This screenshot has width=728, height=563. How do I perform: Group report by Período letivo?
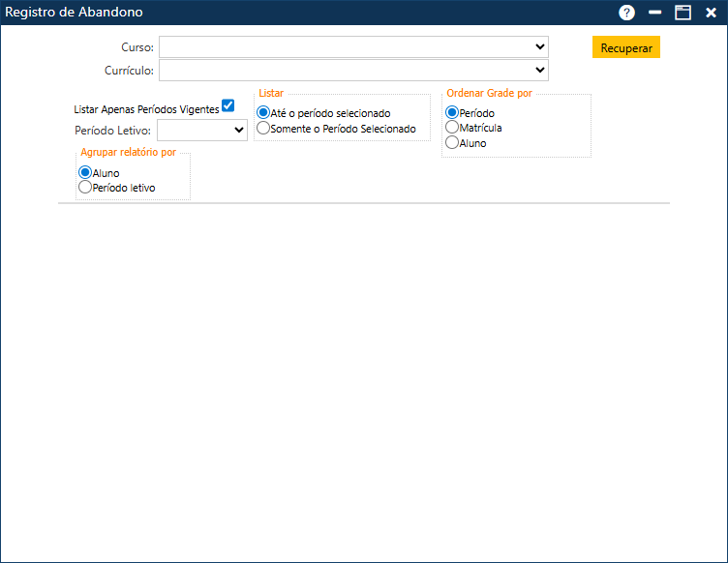pos(85,187)
